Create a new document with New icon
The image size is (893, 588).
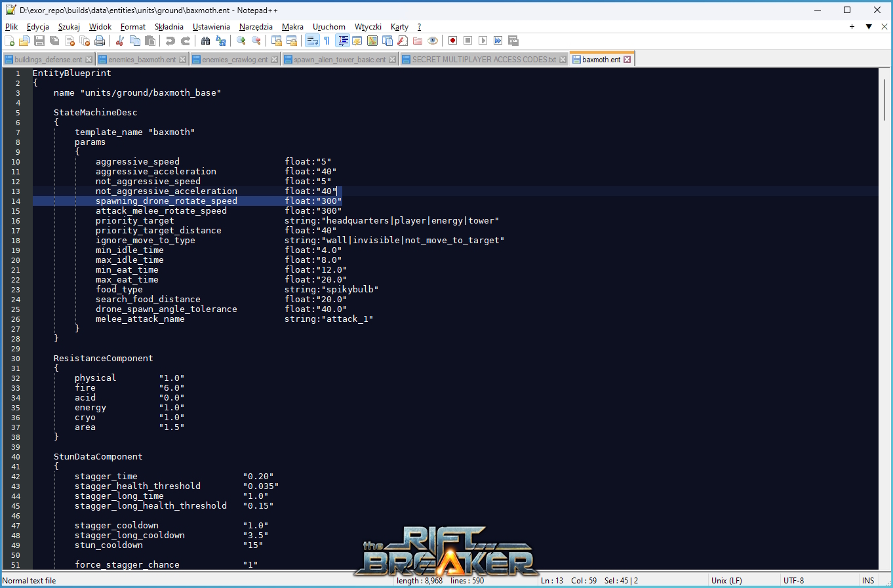pyautogui.click(x=9, y=41)
